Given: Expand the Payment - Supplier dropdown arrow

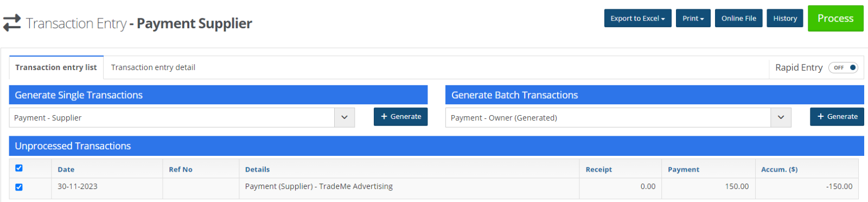Looking at the screenshot, I should point(344,117).
